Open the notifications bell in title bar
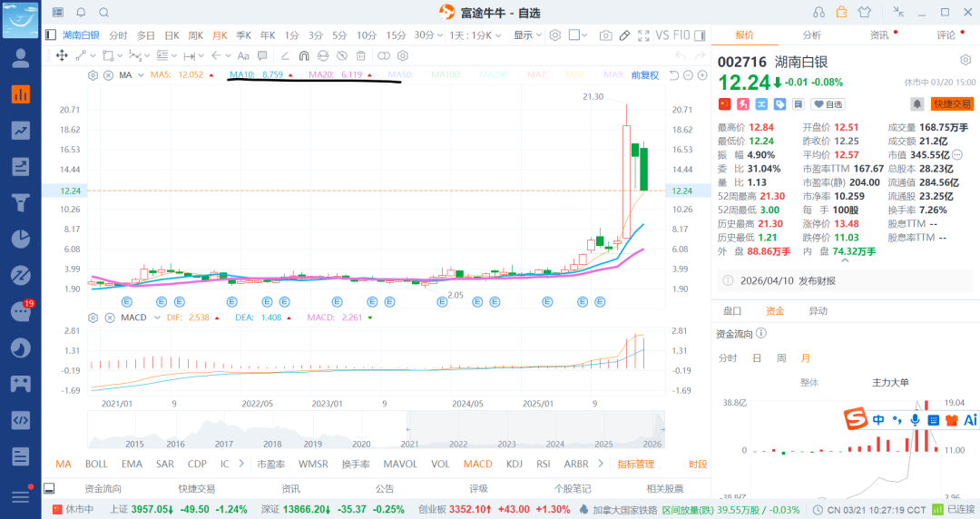The width and height of the screenshot is (980, 519). pyautogui.click(x=82, y=13)
